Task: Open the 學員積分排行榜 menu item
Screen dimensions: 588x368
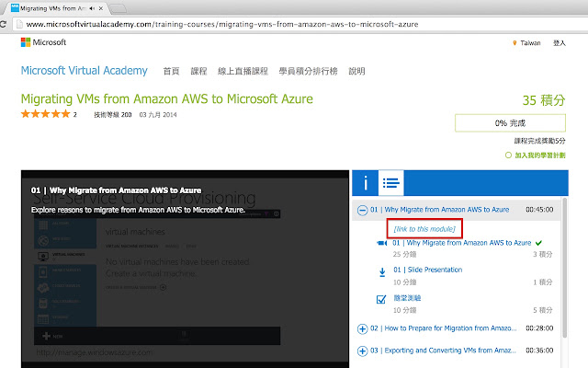Action: [x=308, y=72]
